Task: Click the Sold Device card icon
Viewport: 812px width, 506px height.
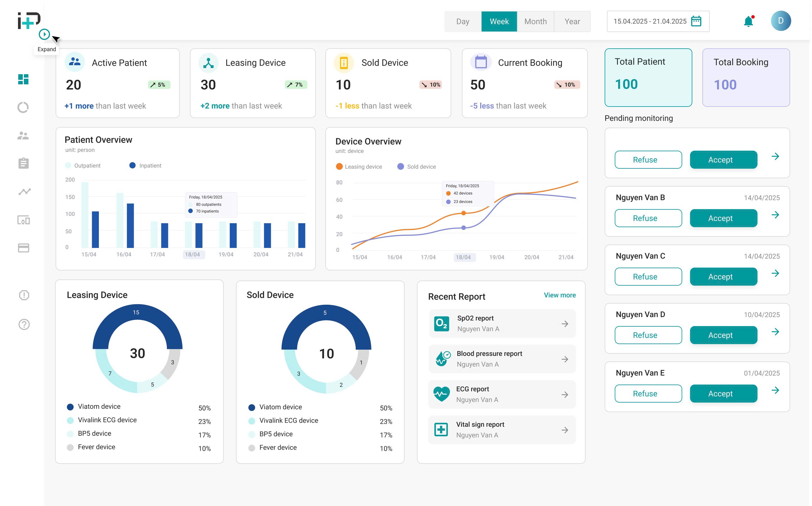Action: [344, 63]
